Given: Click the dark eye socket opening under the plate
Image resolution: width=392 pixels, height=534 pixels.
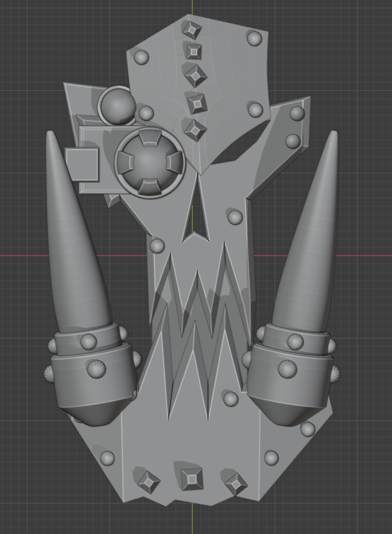Looking at the screenshot, I should (240, 143).
